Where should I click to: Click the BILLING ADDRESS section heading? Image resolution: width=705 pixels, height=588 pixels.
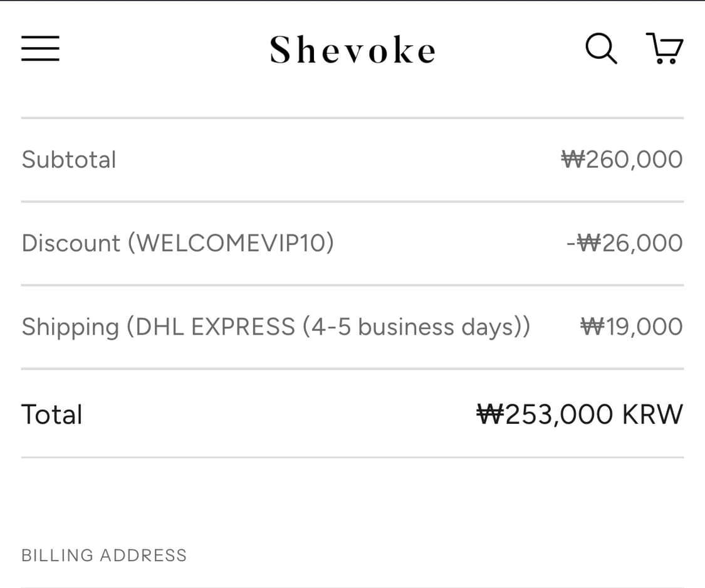coord(104,555)
